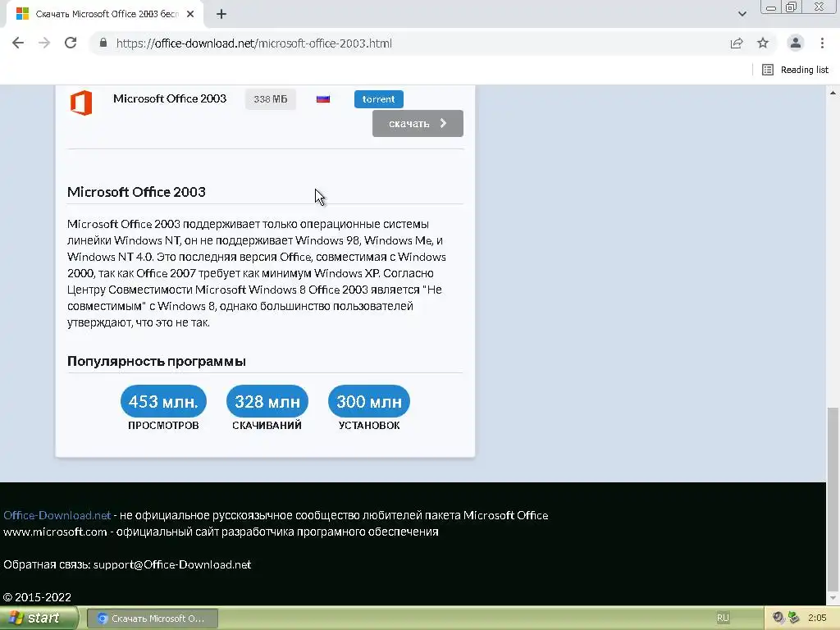The image size is (840, 630).
Task: Click the orange Office logo icon
Action: pos(81,103)
